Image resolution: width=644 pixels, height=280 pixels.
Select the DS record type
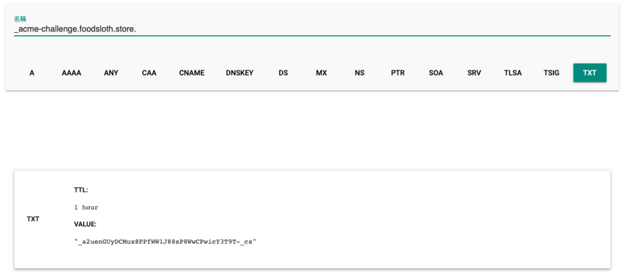283,73
